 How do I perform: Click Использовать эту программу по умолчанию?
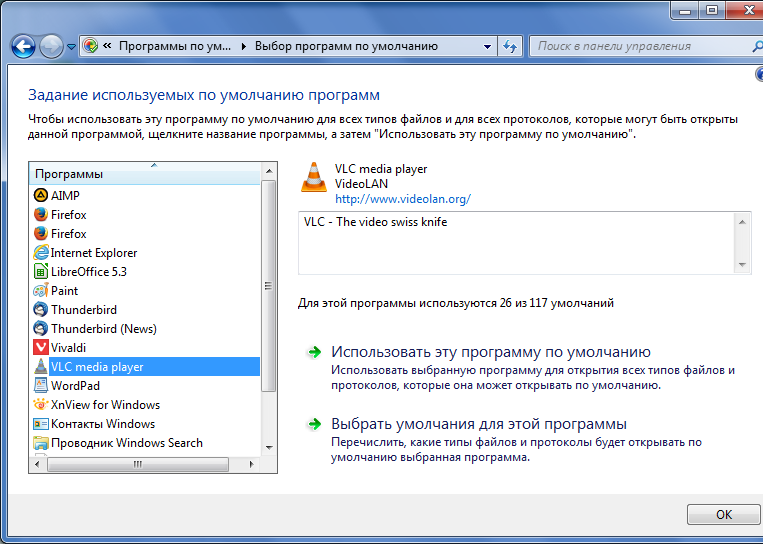coord(491,352)
